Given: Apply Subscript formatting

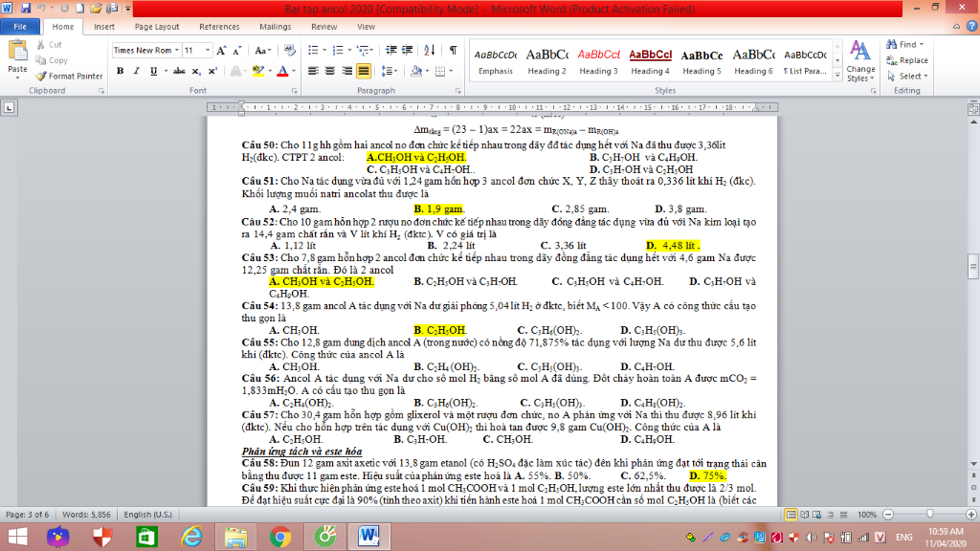Looking at the screenshot, I should [x=196, y=71].
